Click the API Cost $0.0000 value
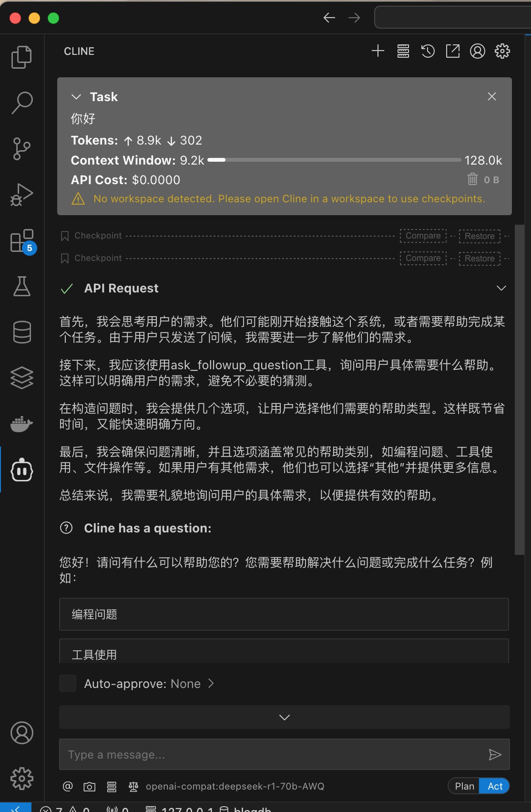The width and height of the screenshot is (531, 812). [x=156, y=180]
